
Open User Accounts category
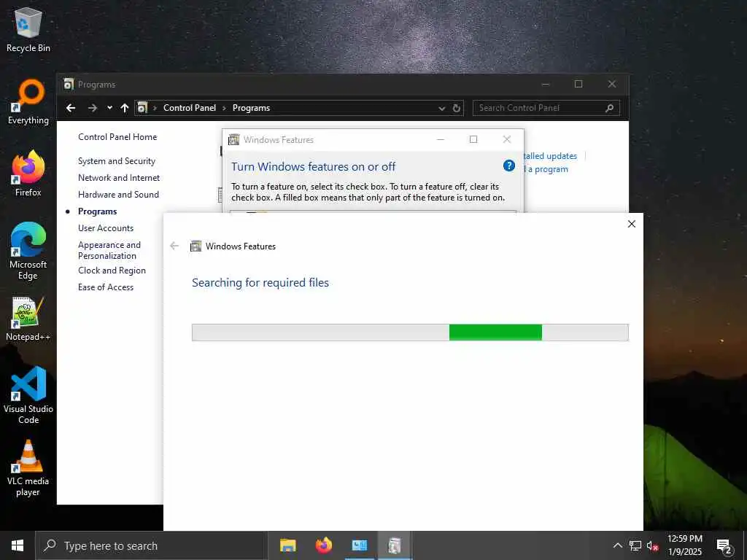click(106, 228)
